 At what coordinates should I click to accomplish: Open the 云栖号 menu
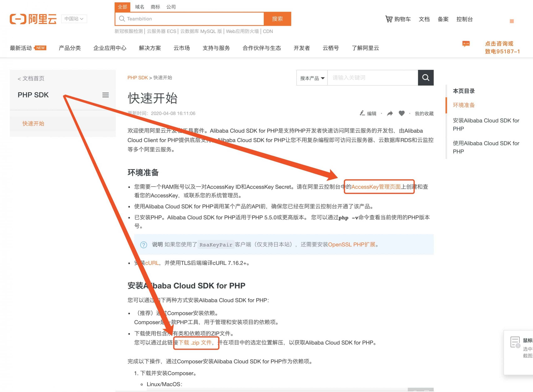(331, 48)
